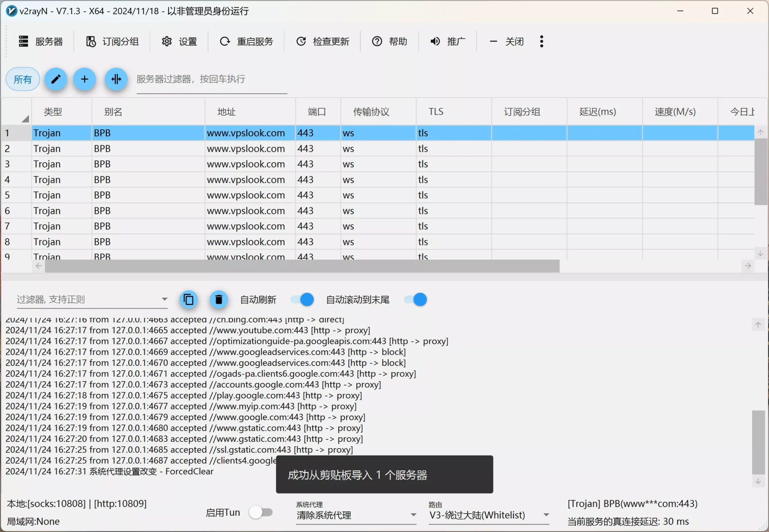The height and width of the screenshot is (532, 769).
Task: Click the horizontal scrollbar of server list
Action: (x=302, y=266)
